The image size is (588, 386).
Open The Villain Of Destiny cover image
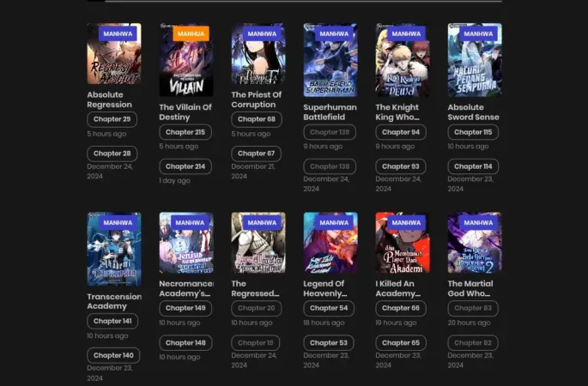(x=186, y=60)
